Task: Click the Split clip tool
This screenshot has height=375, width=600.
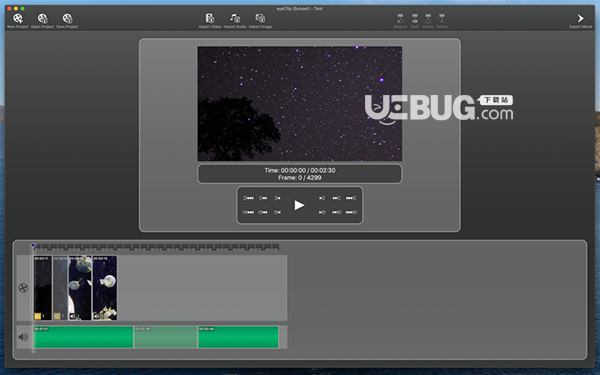Action: [x=415, y=19]
